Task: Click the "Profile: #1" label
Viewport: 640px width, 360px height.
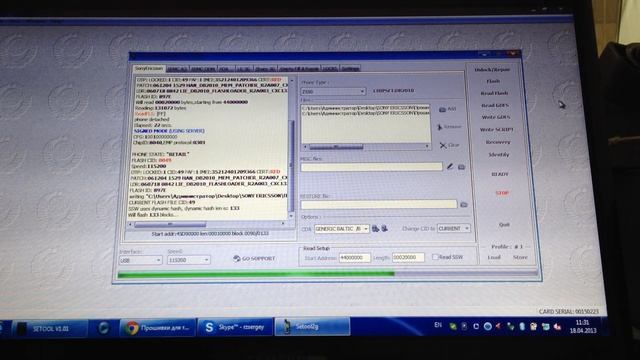Action: [507, 247]
